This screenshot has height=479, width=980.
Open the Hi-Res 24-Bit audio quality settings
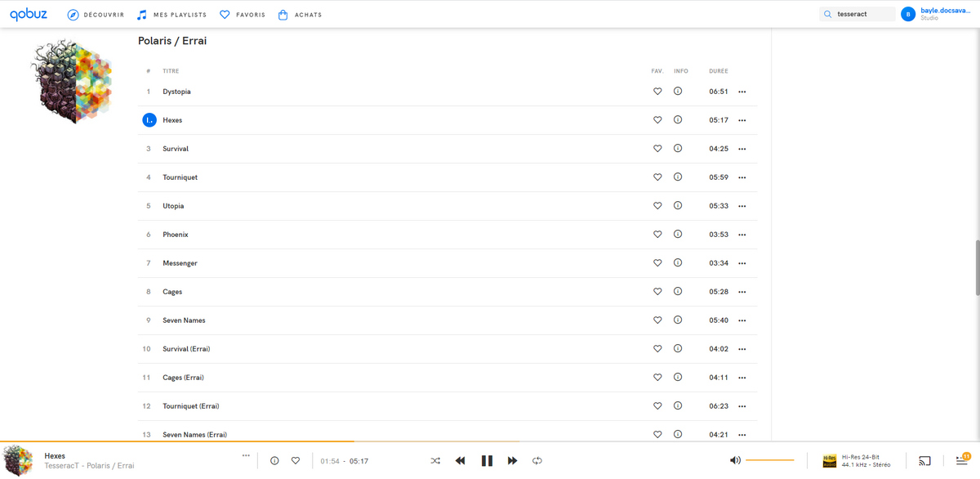point(857,461)
